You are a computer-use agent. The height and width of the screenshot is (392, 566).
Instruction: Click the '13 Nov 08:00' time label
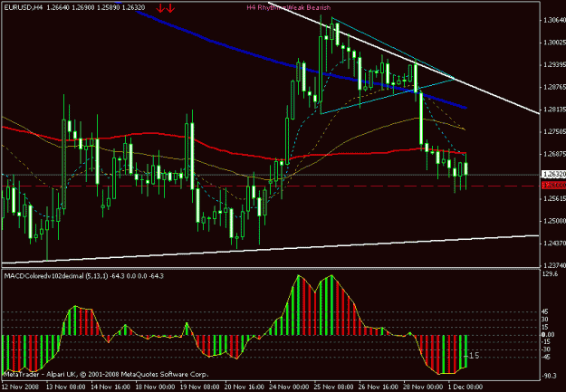click(65, 387)
